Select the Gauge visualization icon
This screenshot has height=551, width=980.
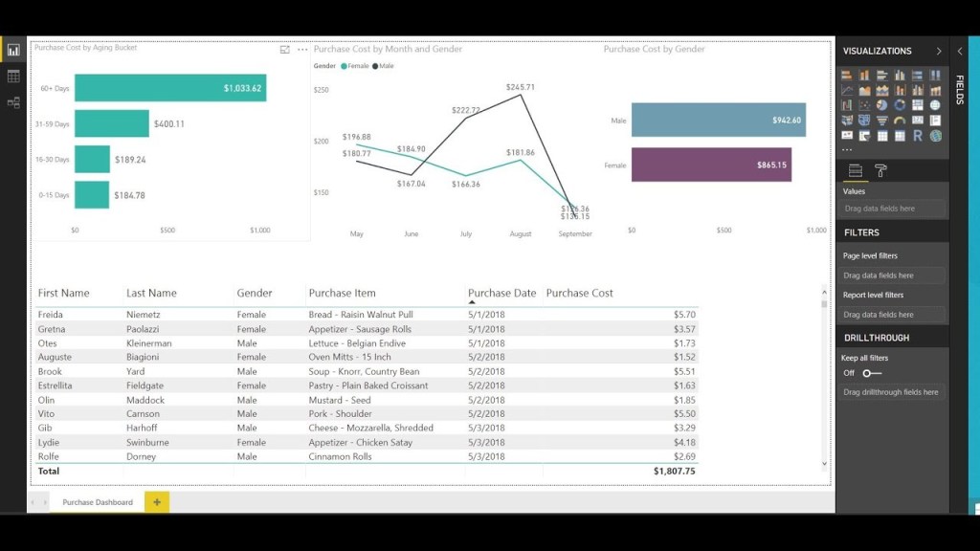click(900, 120)
